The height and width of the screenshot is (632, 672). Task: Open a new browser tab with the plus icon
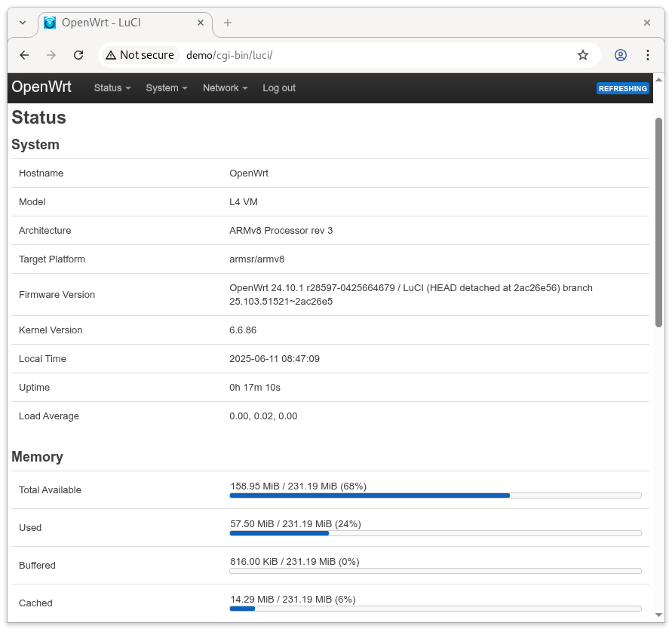(x=228, y=23)
